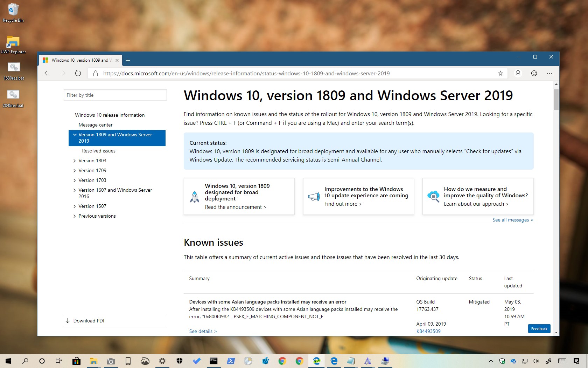The width and height of the screenshot is (588, 368).
Task: Click the rocket icon on deployment card
Action: pyautogui.click(x=195, y=196)
